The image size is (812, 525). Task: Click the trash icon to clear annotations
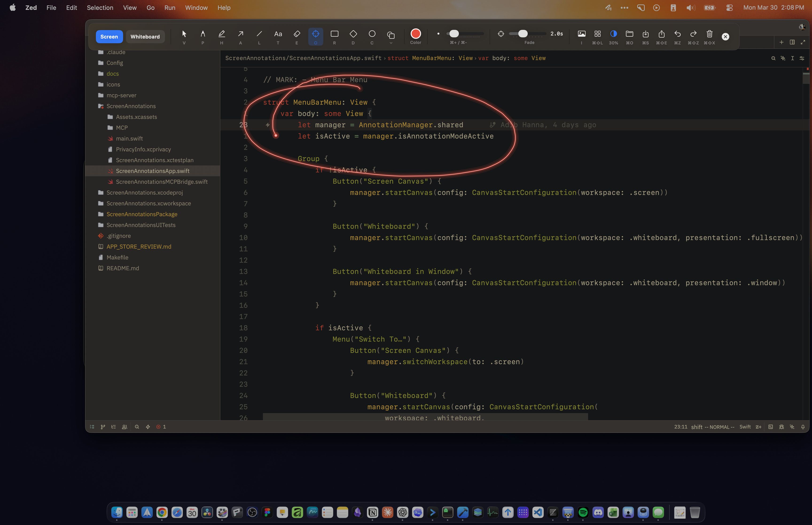pyautogui.click(x=709, y=34)
